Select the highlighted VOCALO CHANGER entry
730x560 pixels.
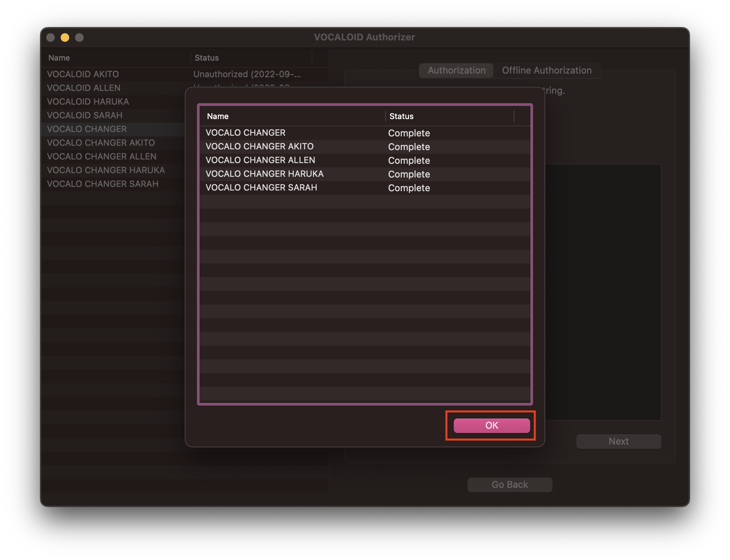87,129
